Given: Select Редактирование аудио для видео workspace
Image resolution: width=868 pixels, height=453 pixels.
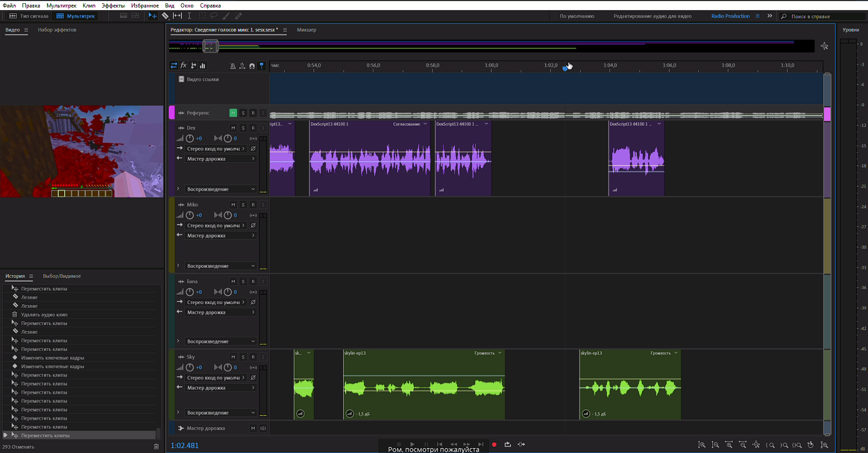Looking at the screenshot, I should pyautogui.click(x=652, y=16).
